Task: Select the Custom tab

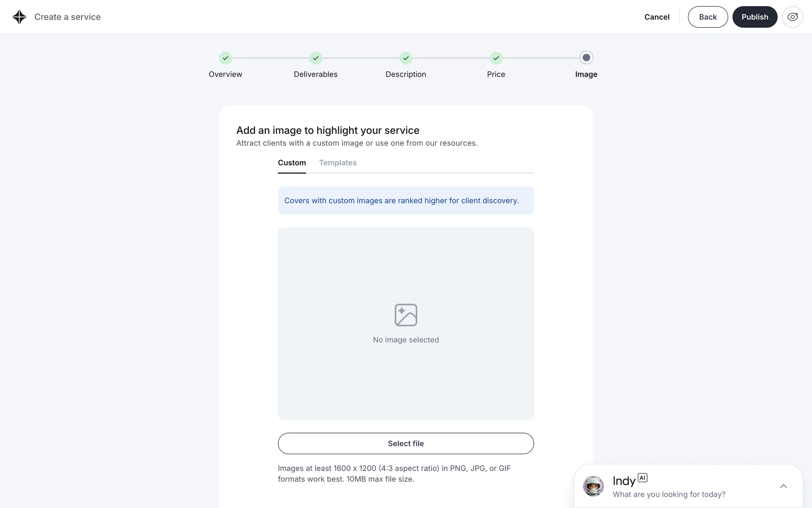Action: (x=292, y=163)
